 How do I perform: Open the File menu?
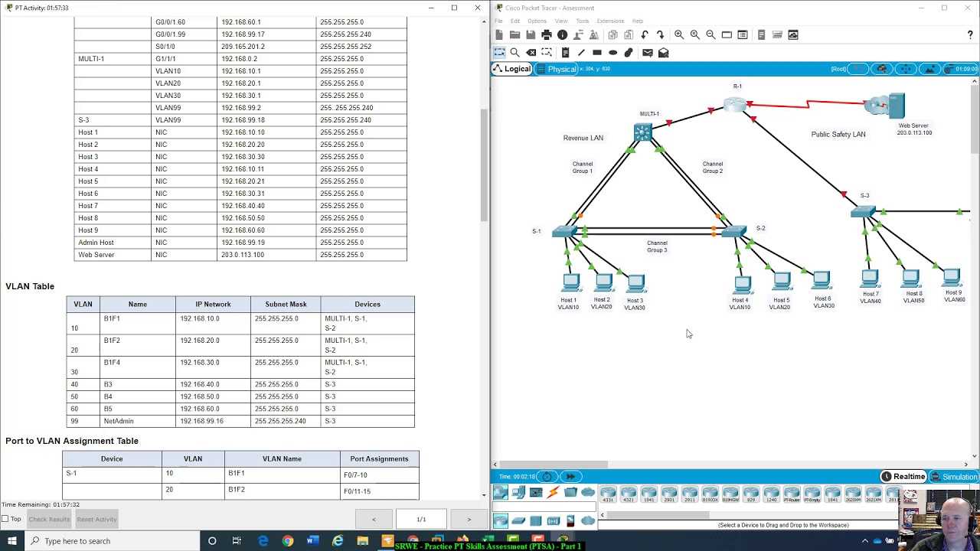pyautogui.click(x=498, y=21)
